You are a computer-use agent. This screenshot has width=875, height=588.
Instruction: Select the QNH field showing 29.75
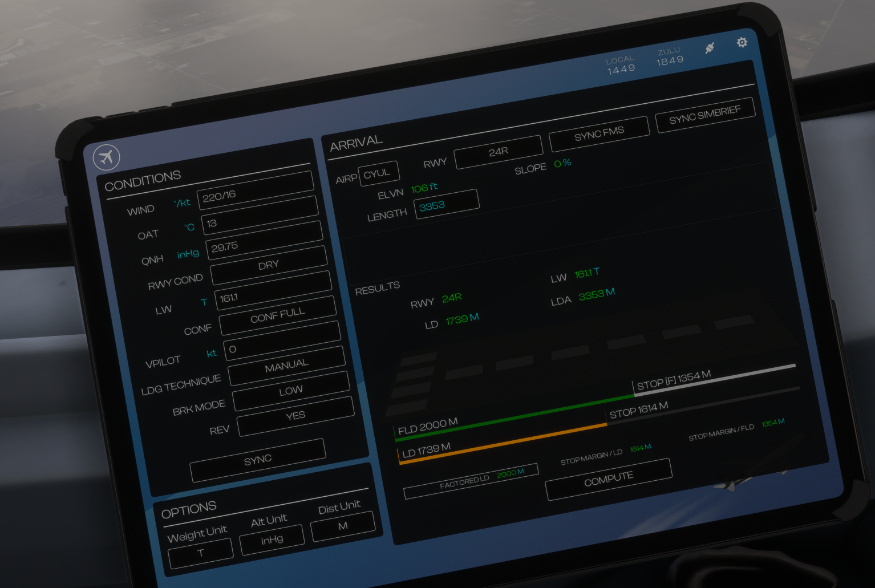tap(264, 240)
